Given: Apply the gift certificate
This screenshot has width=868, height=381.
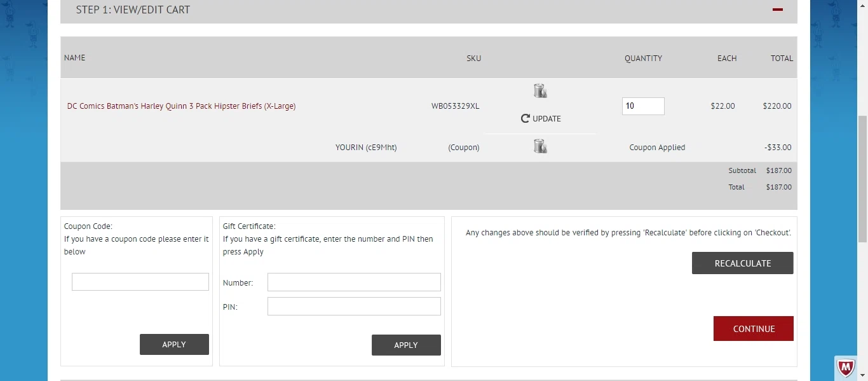Looking at the screenshot, I should tap(406, 345).
